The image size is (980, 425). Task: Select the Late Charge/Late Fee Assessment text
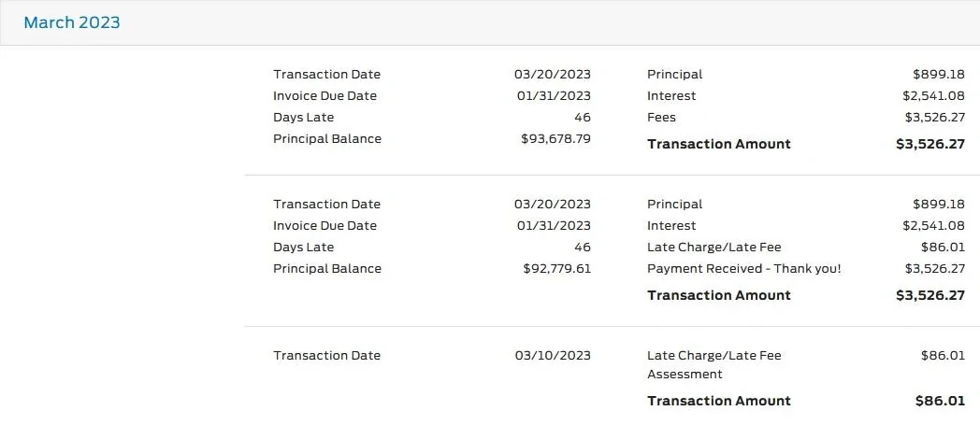pyautogui.click(x=713, y=364)
